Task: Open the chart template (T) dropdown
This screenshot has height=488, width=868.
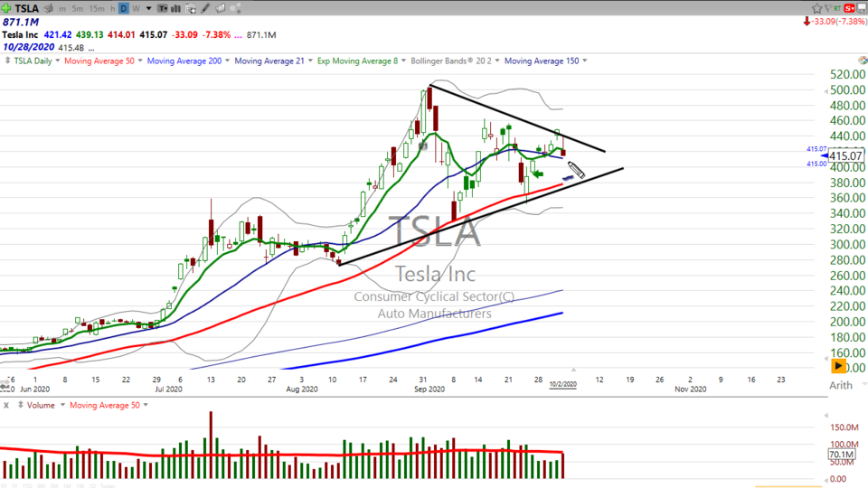Action: pos(163,8)
